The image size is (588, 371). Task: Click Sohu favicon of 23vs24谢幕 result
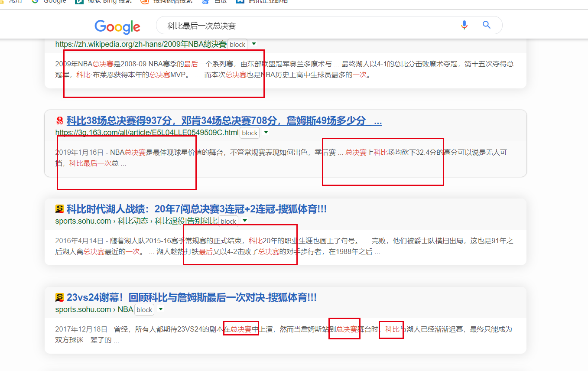(x=60, y=298)
